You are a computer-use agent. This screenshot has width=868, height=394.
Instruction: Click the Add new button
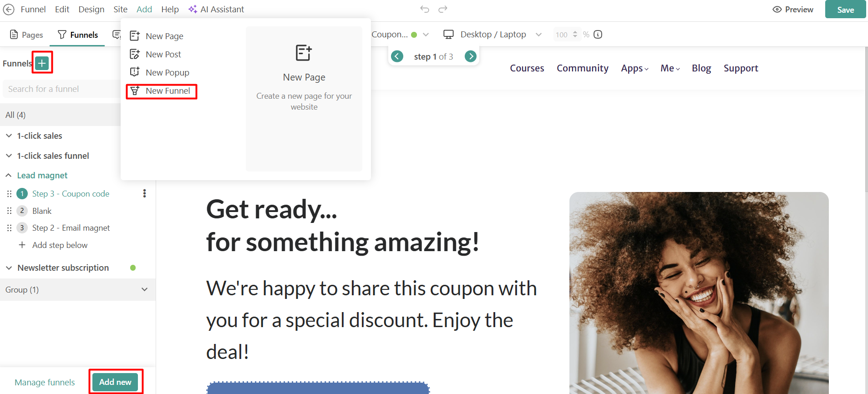tap(115, 382)
